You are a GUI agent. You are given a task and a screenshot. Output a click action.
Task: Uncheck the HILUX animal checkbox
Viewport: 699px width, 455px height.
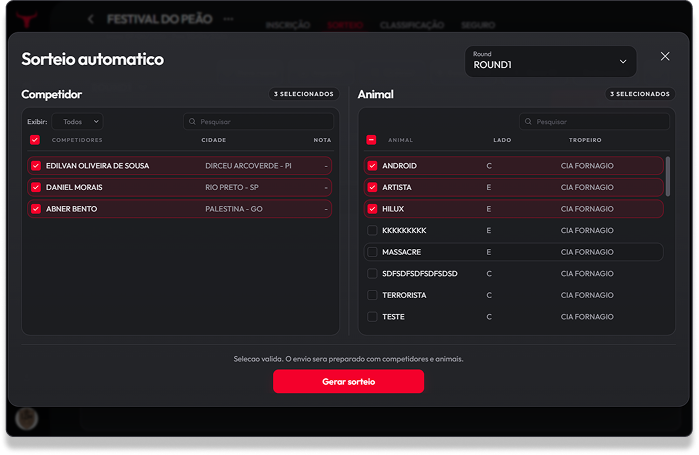(372, 209)
